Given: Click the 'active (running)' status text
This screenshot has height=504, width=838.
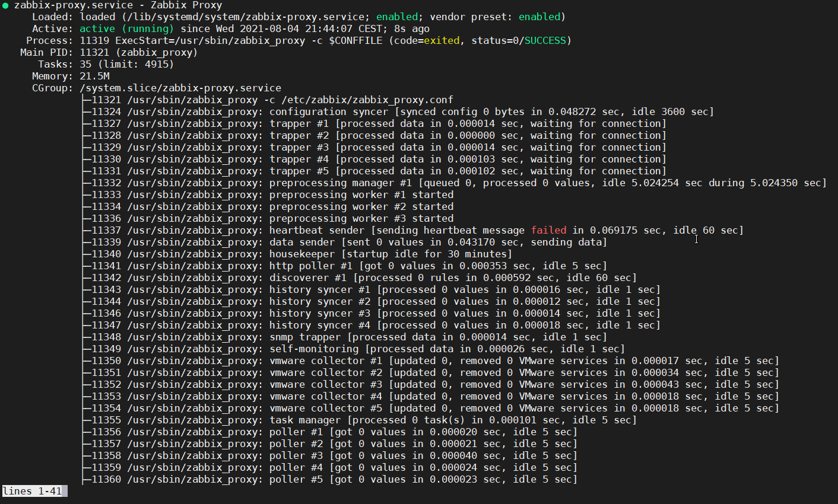Looking at the screenshot, I should coord(127,29).
